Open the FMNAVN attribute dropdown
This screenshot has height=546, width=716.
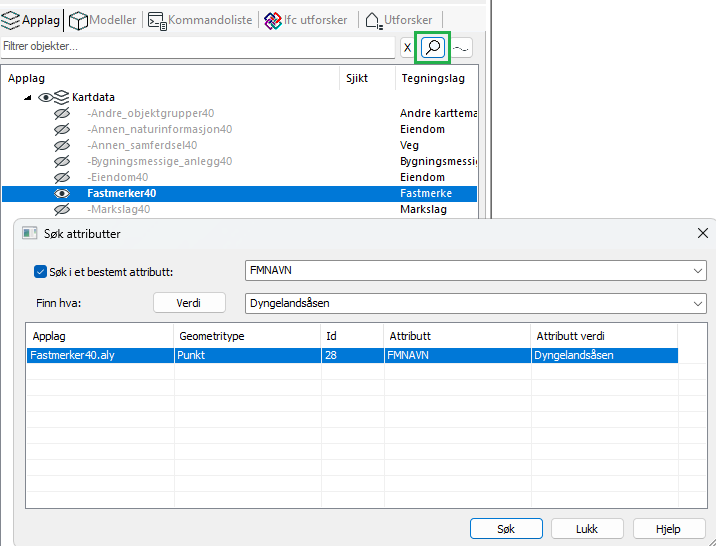696,271
